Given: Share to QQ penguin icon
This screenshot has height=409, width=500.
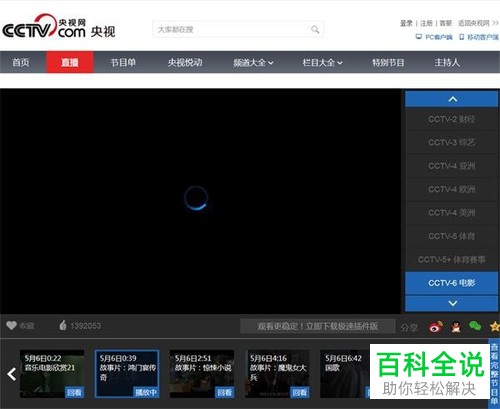Looking at the screenshot, I should [456, 327].
